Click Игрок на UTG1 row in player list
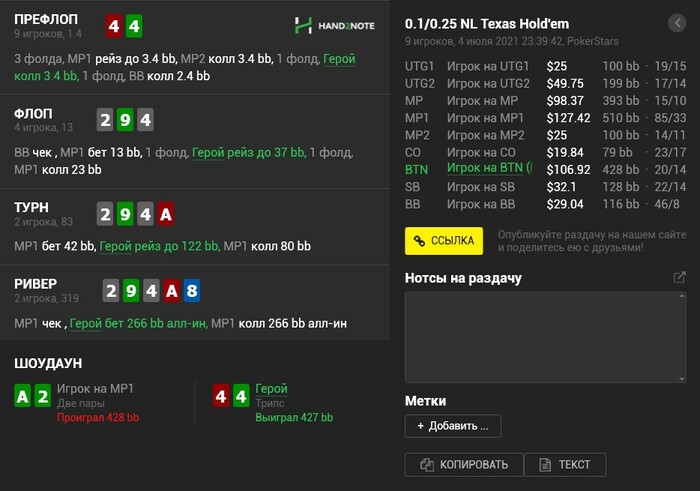700x491 pixels. click(x=546, y=66)
